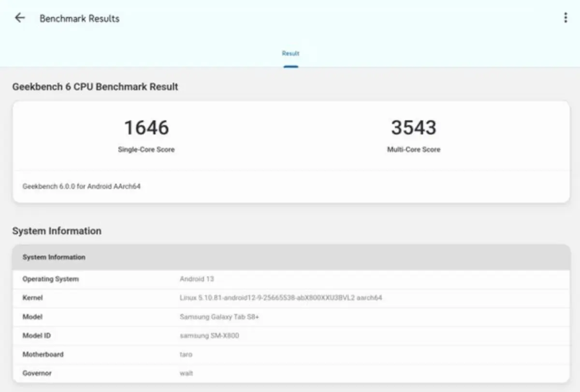Click the Motherboard row label
The height and width of the screenshot is (392, 580).
pos(43,354)
